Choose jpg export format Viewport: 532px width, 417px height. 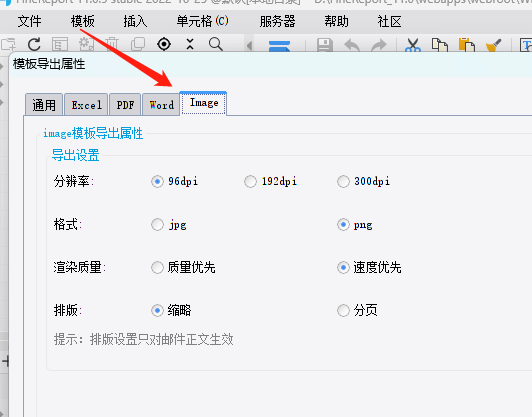tap(169, 225)
